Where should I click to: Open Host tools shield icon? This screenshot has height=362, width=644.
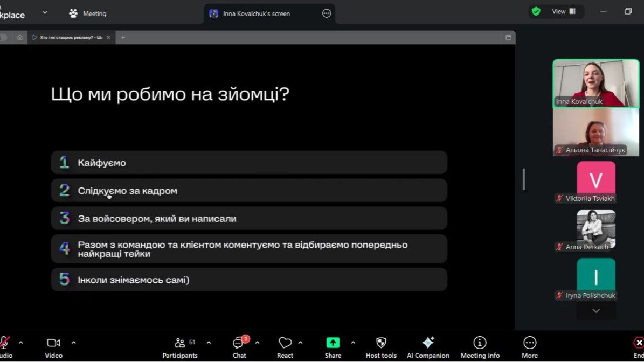[381, 346]
